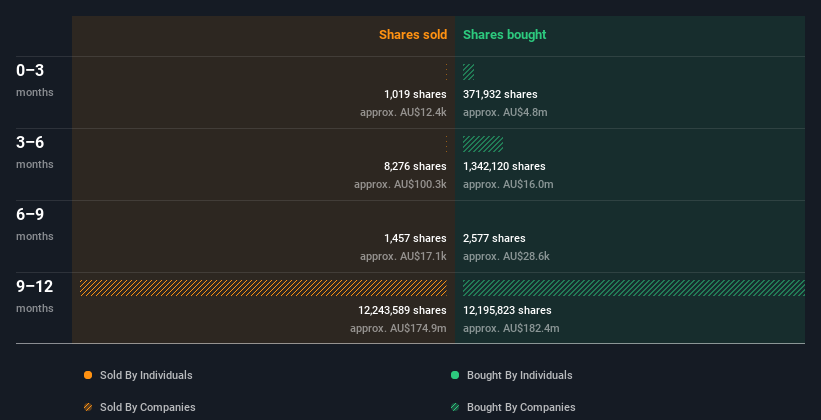The width and height of the screenshot is (821, 420).
Task: Click the solid orange Sold By Individuals swatch
Action: click(88, 375)
